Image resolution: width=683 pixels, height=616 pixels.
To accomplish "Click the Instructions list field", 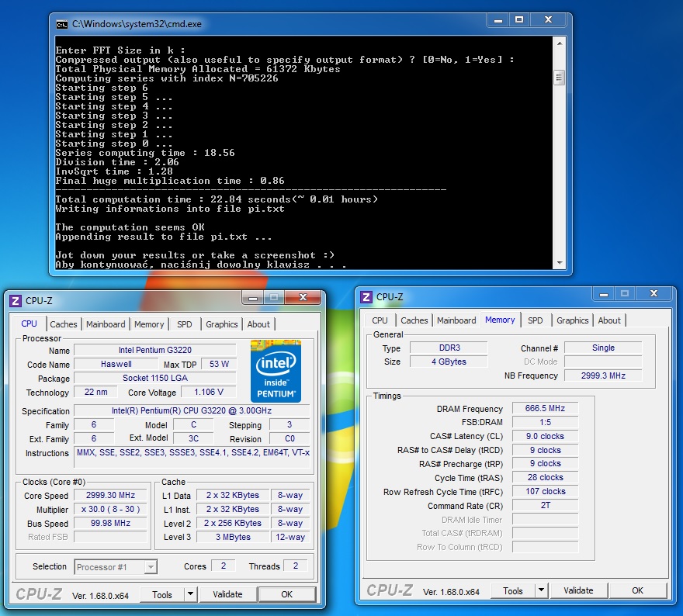I will point(192,458).
